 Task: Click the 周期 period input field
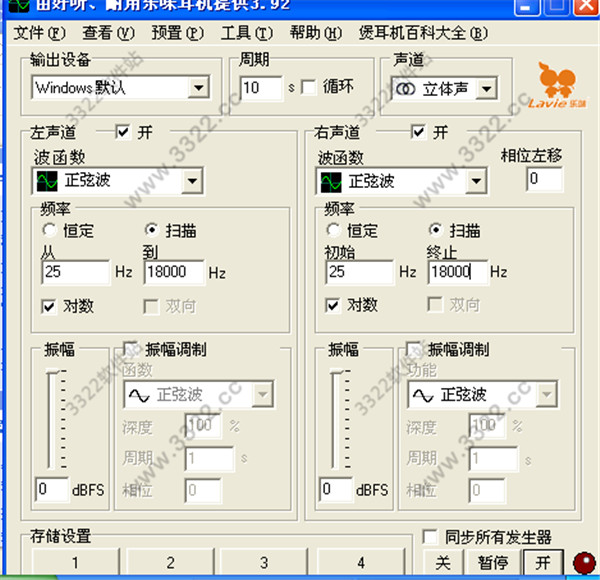261,88
